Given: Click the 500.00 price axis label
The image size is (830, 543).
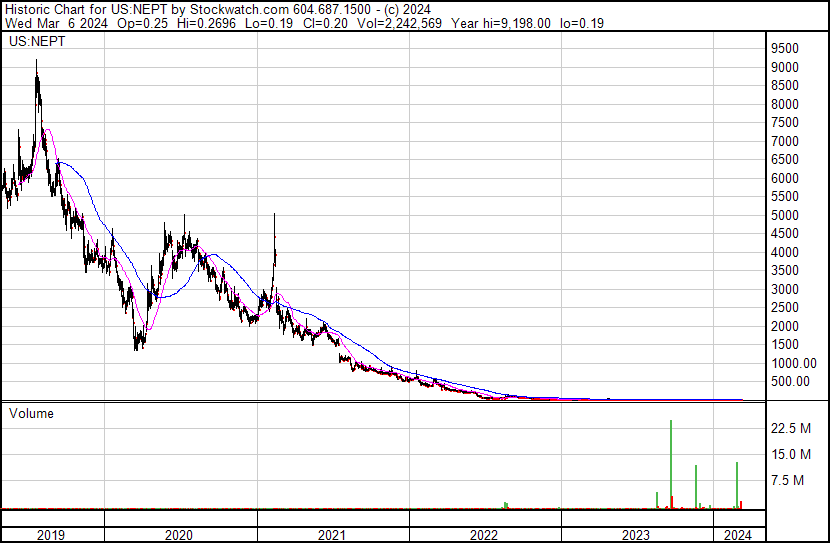Looking at the screenshot, I should (791, 382).
